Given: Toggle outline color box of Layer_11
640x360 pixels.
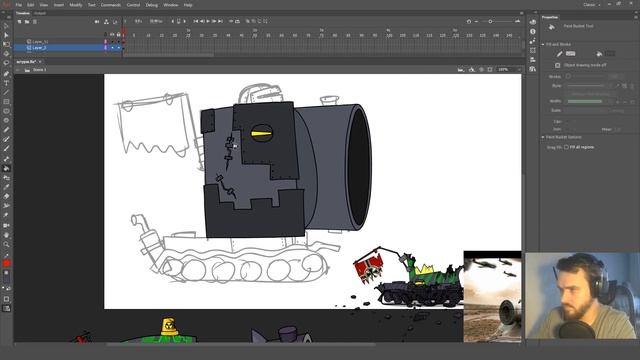Looking at the screenshot, I should point(106,42).
